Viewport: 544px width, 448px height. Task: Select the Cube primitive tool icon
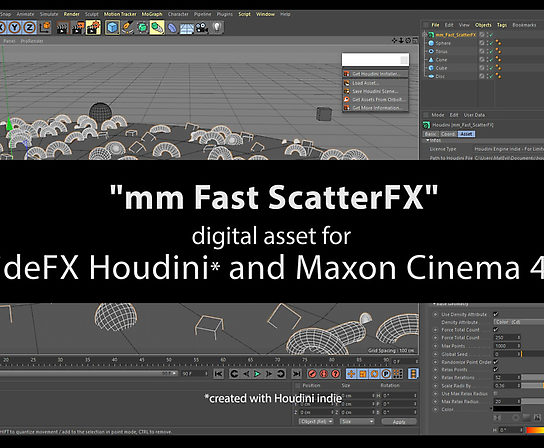112,27
